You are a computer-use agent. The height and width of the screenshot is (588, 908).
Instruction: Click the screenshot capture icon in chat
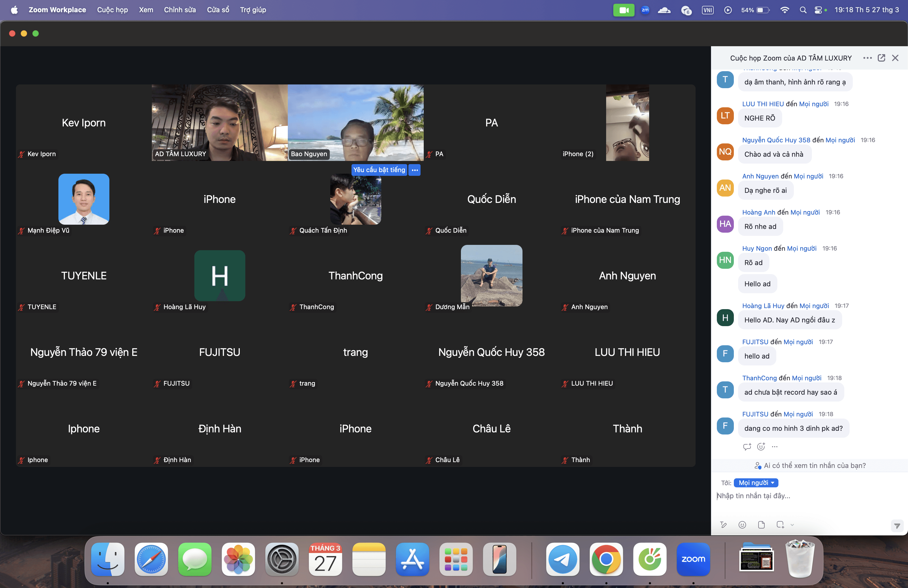click(x=780, y=525)
